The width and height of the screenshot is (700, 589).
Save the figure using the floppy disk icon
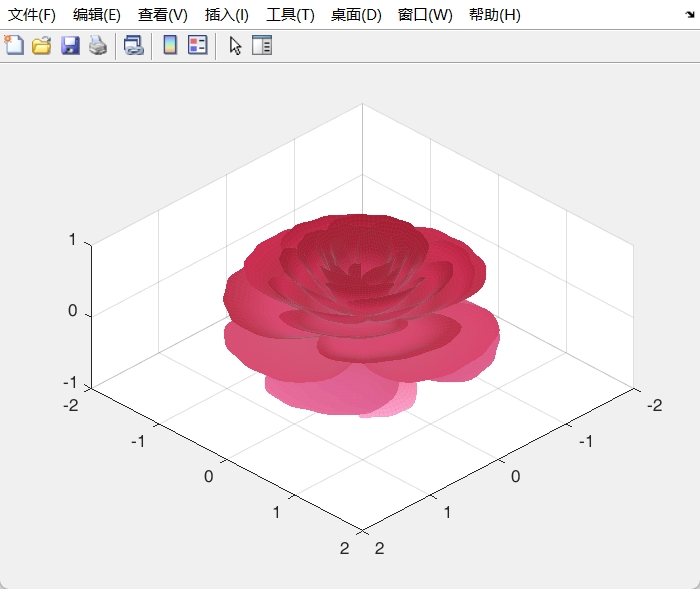[x=70, y=45]
